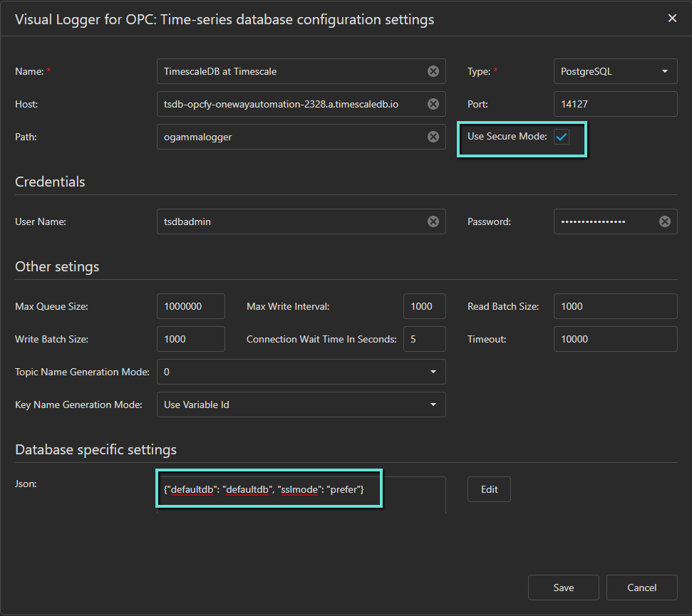Click the Write Batch Size input
This screenshot has height=616, width=692.
tap(190, 339)
